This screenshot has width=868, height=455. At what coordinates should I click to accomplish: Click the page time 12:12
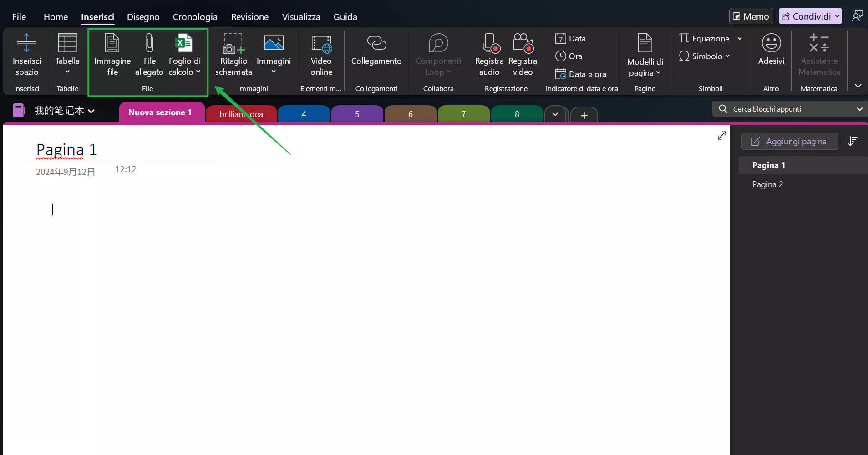(x=126, y=169)
